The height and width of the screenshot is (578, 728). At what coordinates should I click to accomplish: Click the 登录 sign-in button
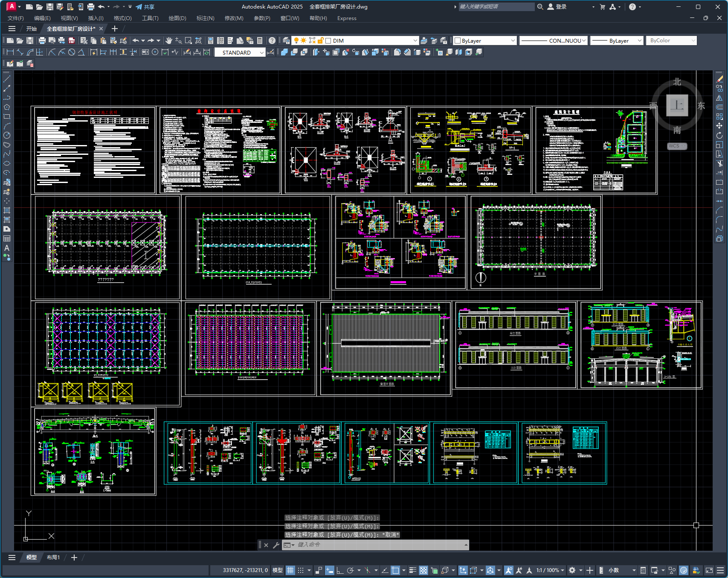click(x=557, y=7)
